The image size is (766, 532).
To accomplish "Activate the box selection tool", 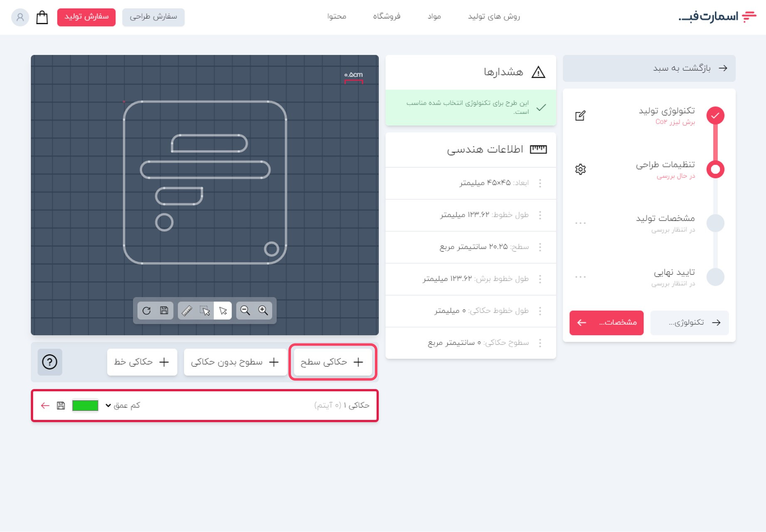I will 205,311.
